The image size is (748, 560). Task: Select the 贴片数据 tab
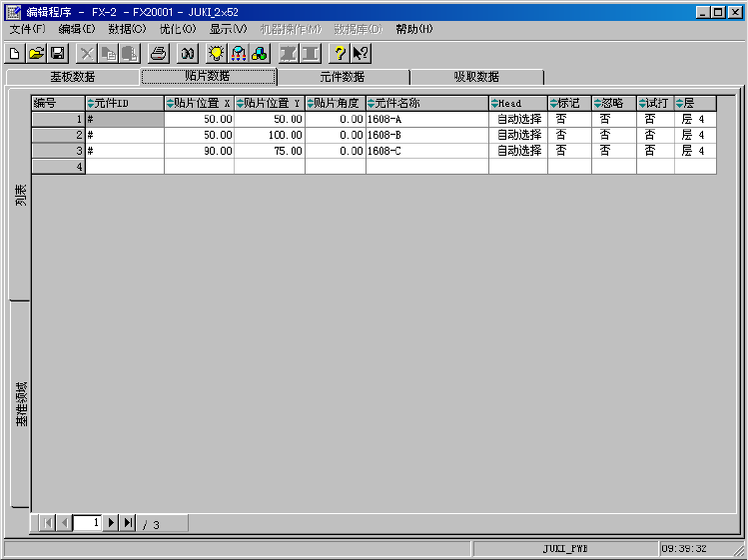(208, 76)
